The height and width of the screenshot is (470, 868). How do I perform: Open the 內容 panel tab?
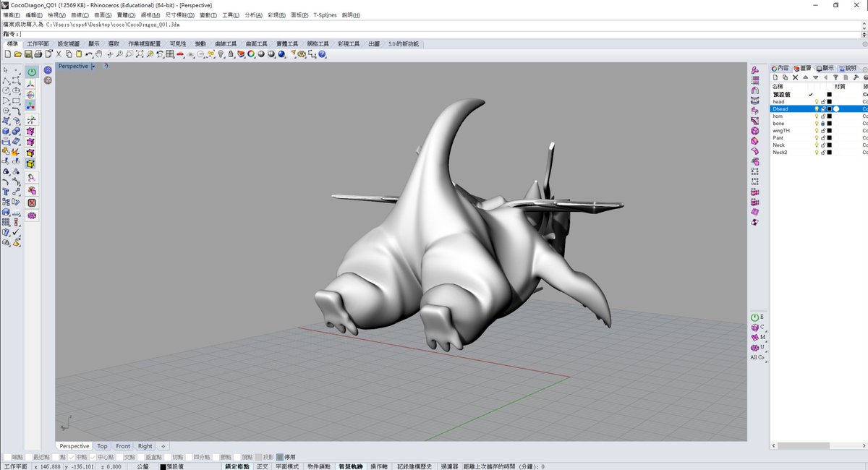pyautogui.click(x=780, y=68)
